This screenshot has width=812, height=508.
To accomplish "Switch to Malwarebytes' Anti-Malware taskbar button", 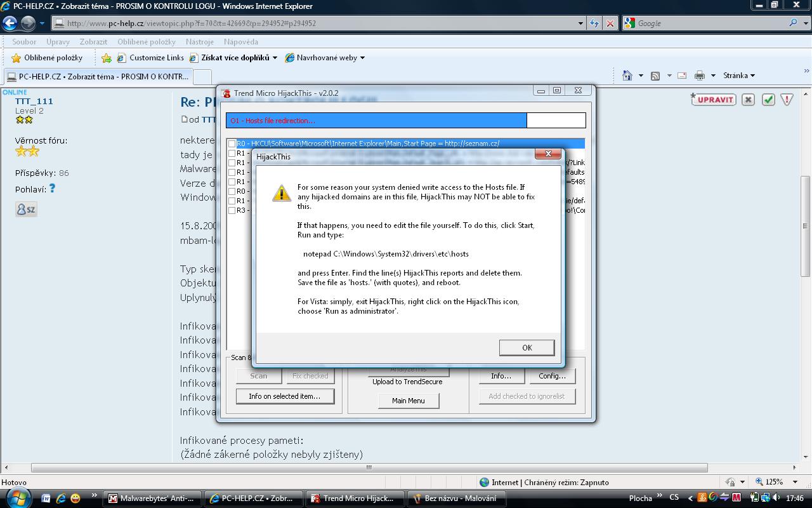I will tap(152, 498).
